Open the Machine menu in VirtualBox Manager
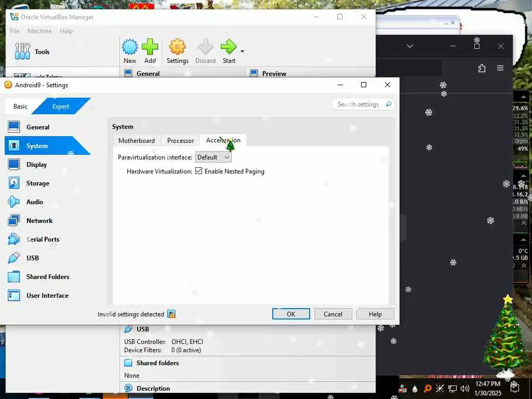The width and height of the screenshot is (532, 399). (x=39, y=31)
